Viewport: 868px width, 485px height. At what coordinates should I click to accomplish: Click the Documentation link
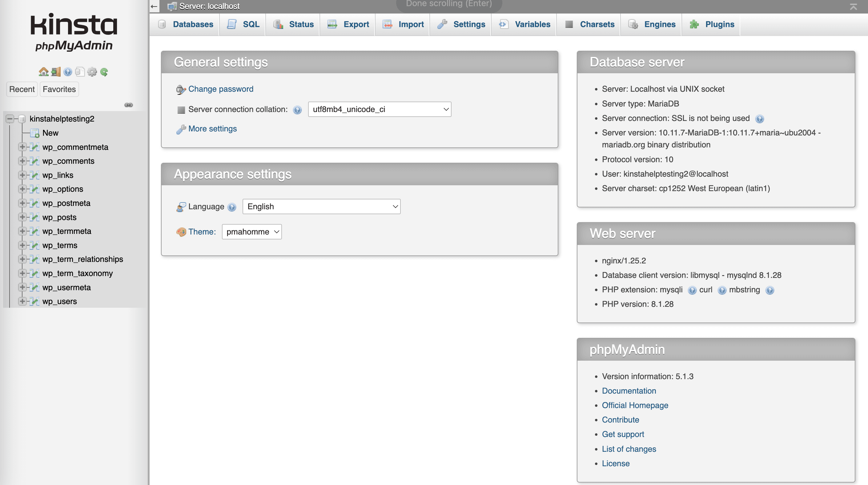point(629,390)
